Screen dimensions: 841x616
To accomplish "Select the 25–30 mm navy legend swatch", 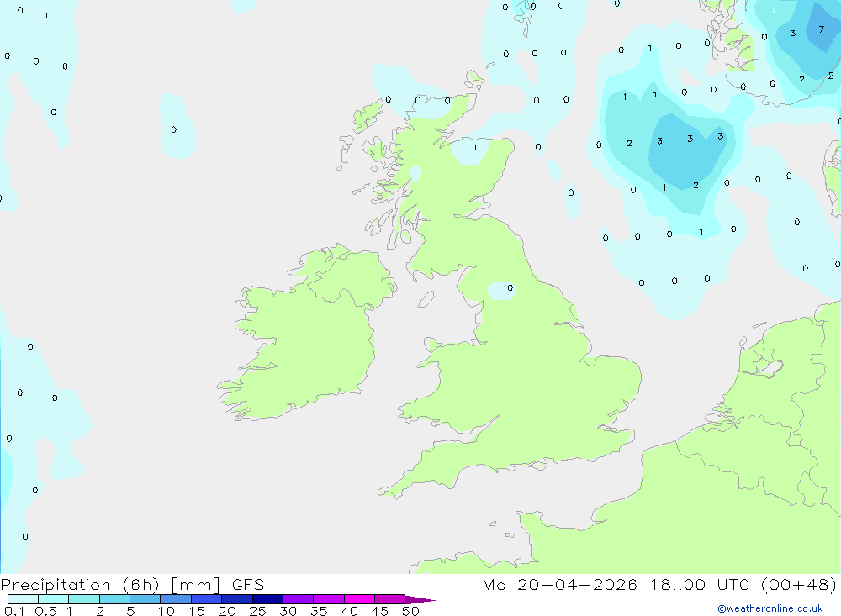I will pyautogui.click(x=267, y=599).
